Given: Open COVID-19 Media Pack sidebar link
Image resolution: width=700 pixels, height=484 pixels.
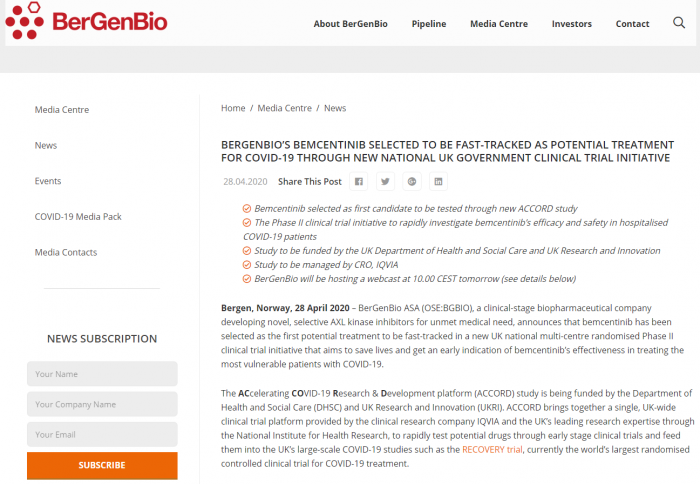Looking at the screenshot, I should [78, 217].
